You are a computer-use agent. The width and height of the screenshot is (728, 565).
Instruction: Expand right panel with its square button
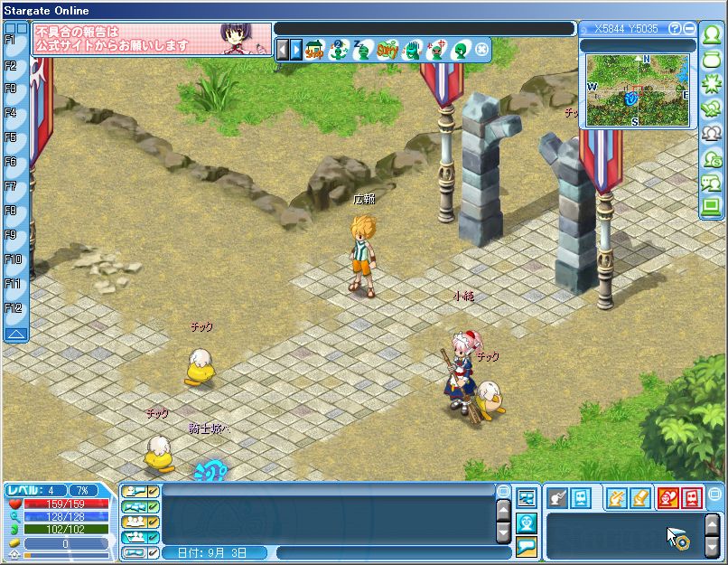[715, 494]
